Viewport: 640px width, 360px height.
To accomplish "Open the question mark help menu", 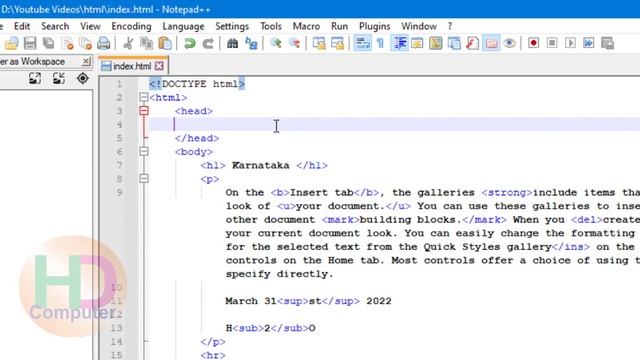I will pos(450,26).
